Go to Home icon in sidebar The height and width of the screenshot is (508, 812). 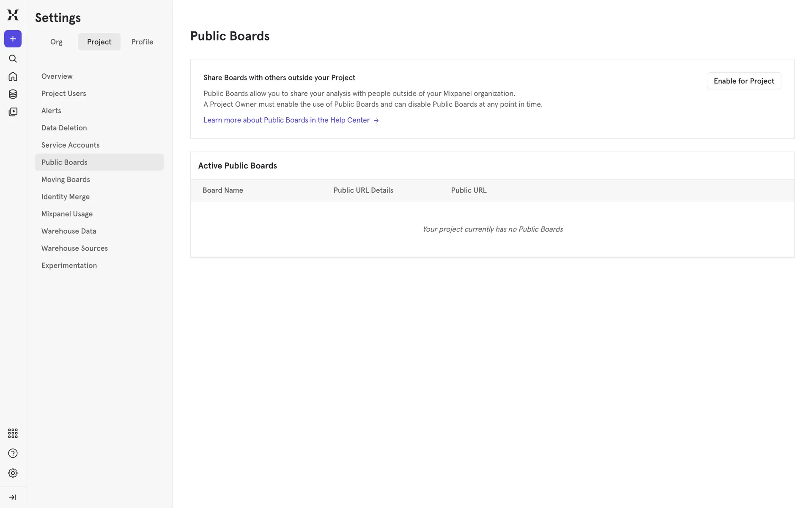pos(13,77)
